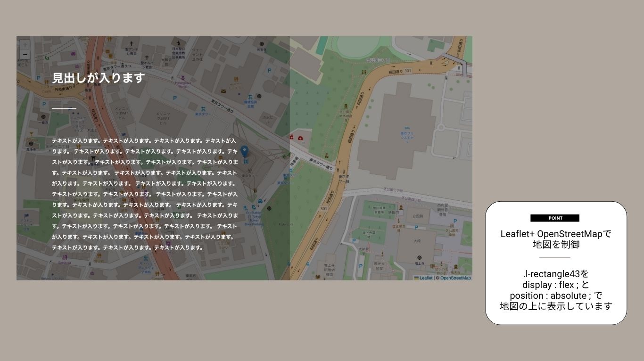Click the parking P icon near 増上寺
Screen dimensions: 644x361
pos(416,227)
